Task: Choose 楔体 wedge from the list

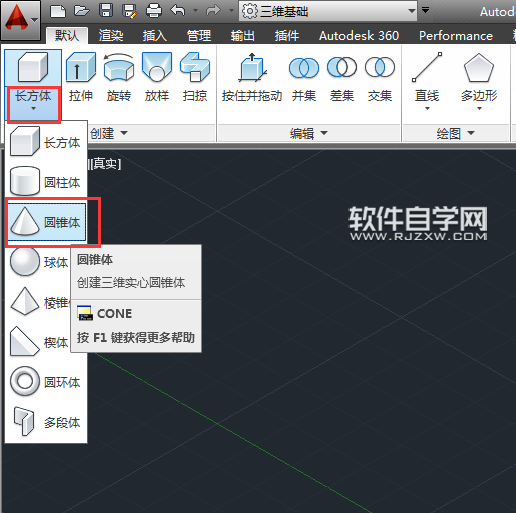Action: [39, 342]
